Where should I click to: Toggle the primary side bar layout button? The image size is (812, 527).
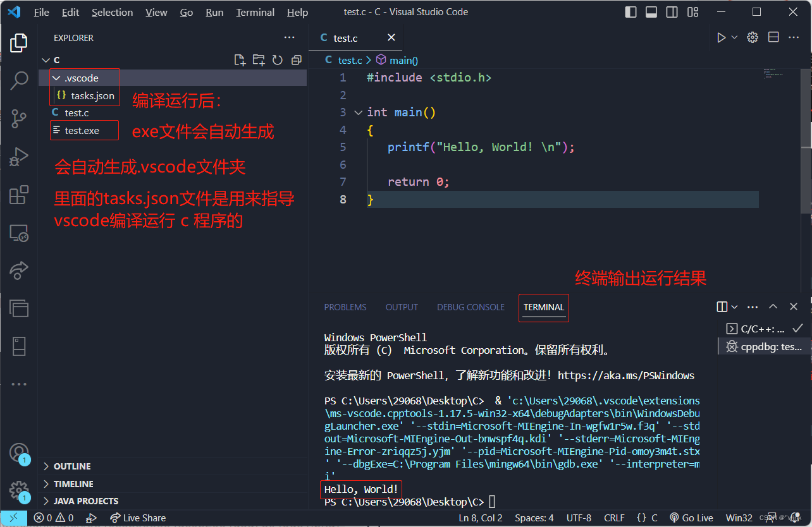tap(631, 12)
